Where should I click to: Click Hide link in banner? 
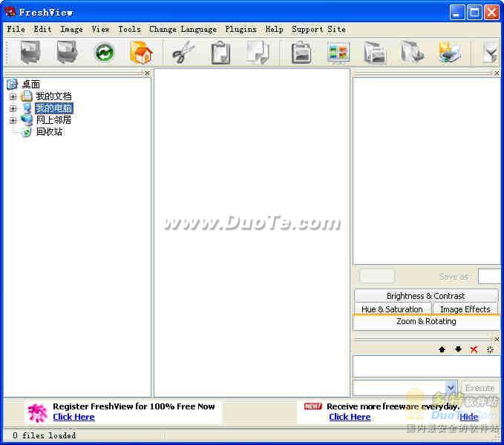[468, 417]
